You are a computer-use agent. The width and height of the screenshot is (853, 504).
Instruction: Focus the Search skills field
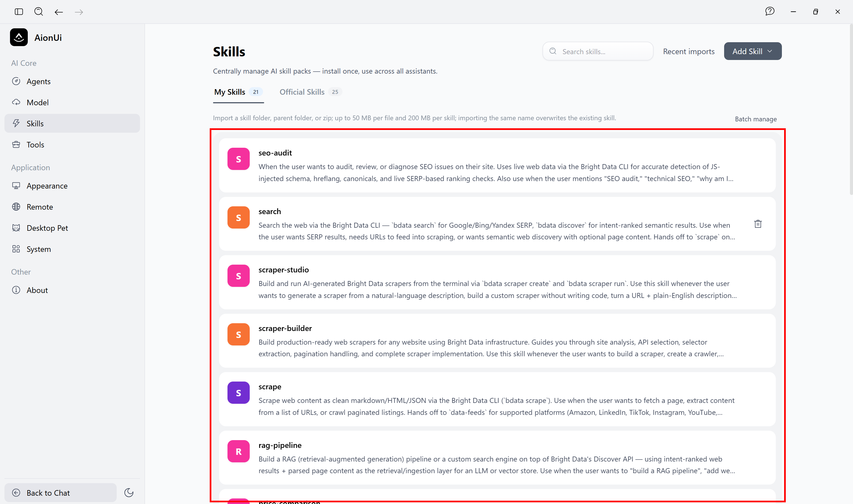[x=598, y=51]
